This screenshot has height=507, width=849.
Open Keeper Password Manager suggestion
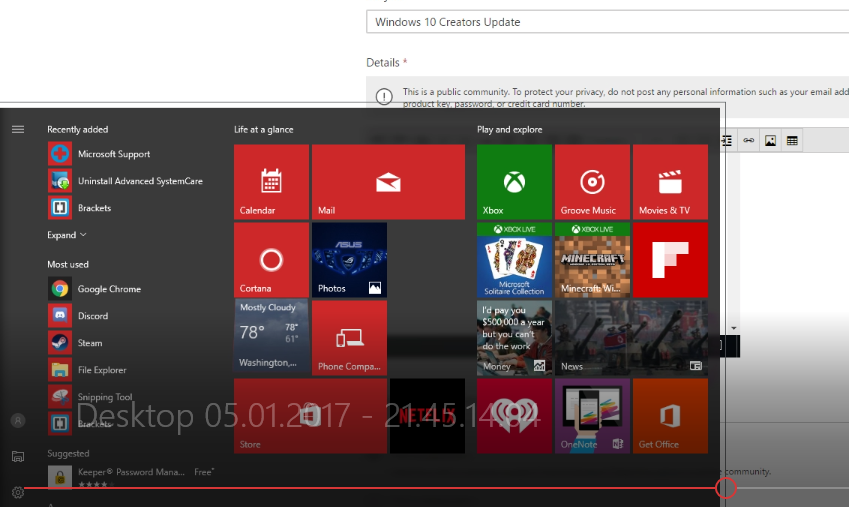pos(131,476)
